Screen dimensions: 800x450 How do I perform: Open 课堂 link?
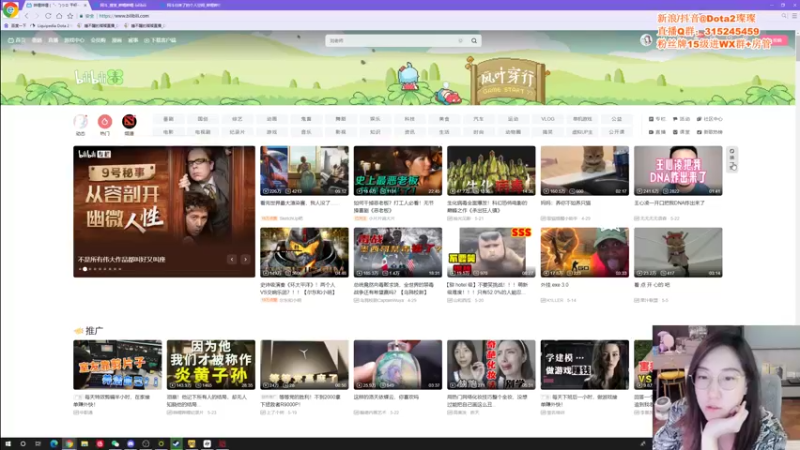[x=681, y=132]
